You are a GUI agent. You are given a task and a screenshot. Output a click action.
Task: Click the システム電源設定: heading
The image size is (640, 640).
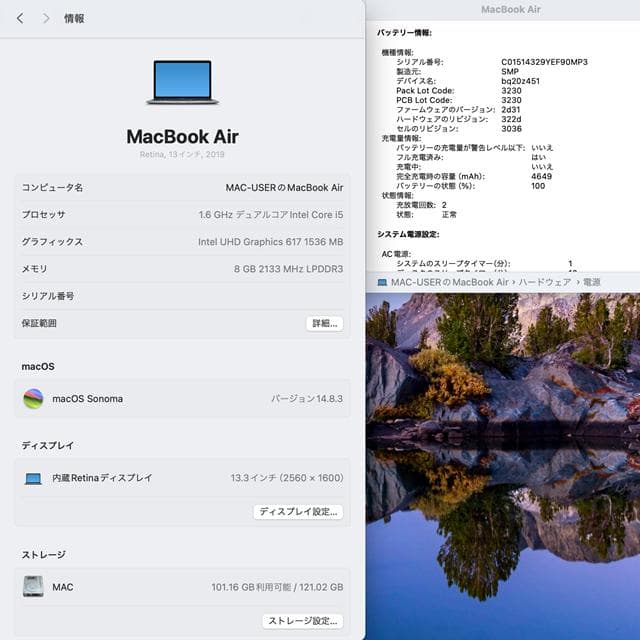[408, 234]
